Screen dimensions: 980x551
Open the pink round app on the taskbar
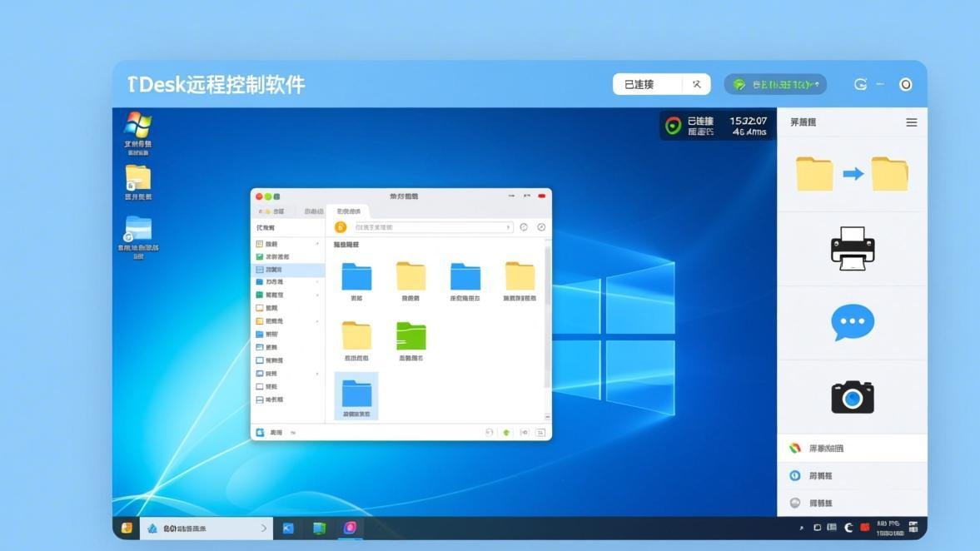[x=350, y=528]
